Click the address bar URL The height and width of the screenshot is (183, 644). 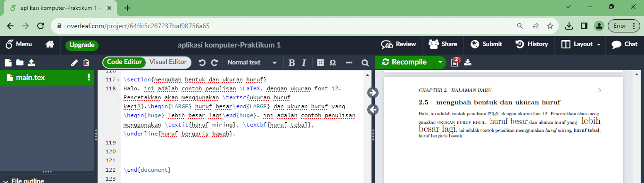pos(138,26)
